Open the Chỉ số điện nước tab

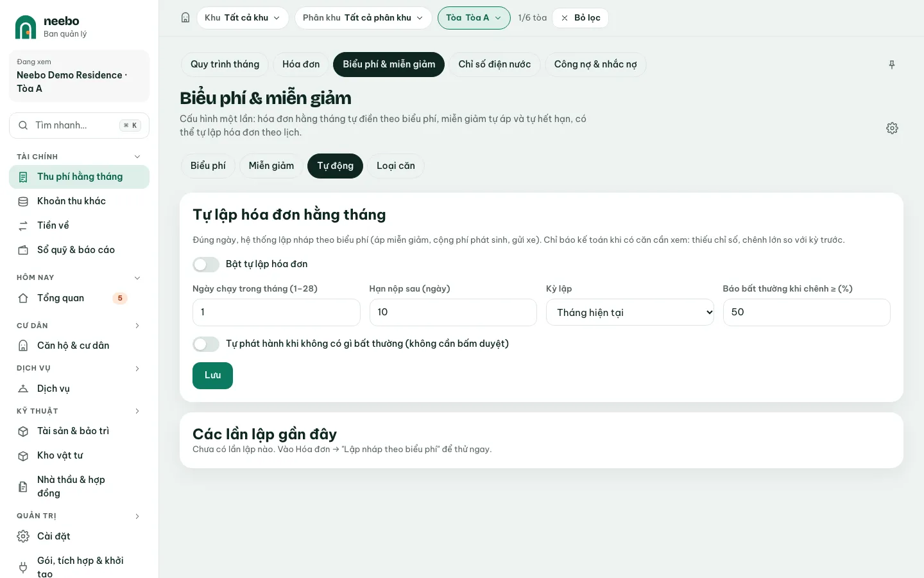click(x=495, y=64)
